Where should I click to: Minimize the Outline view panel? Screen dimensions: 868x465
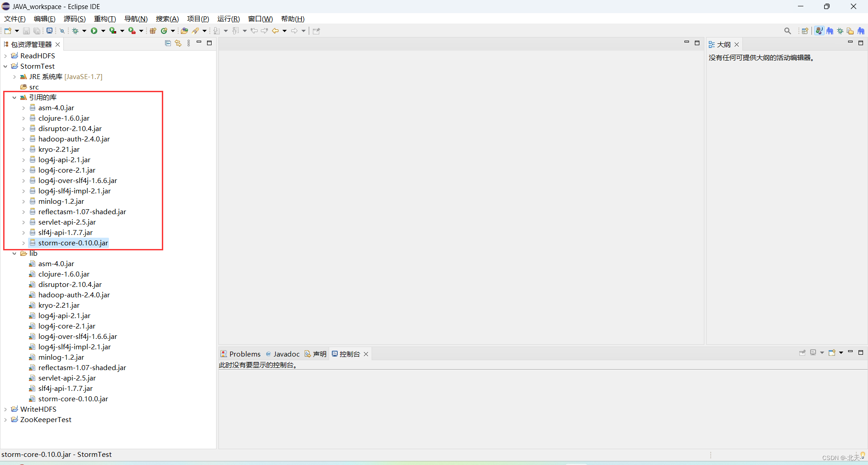pyautogui.click(x=850, y=43)
